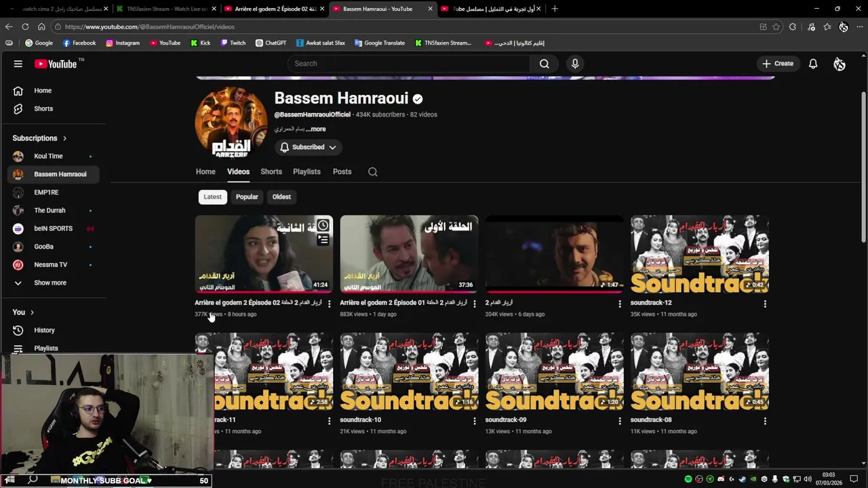
Task: Open Steam from system tray
Action: 743,479
